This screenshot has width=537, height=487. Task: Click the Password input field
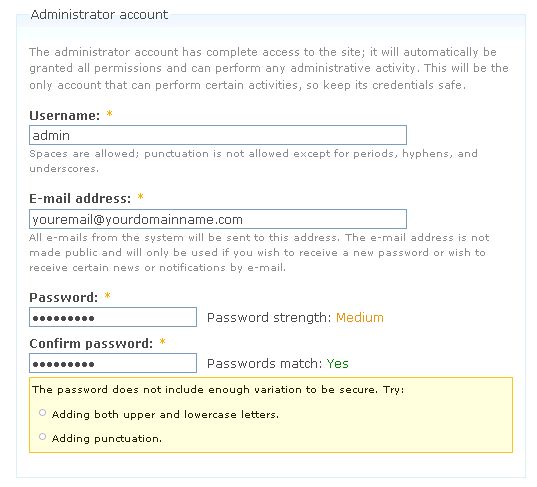[113, 317]
